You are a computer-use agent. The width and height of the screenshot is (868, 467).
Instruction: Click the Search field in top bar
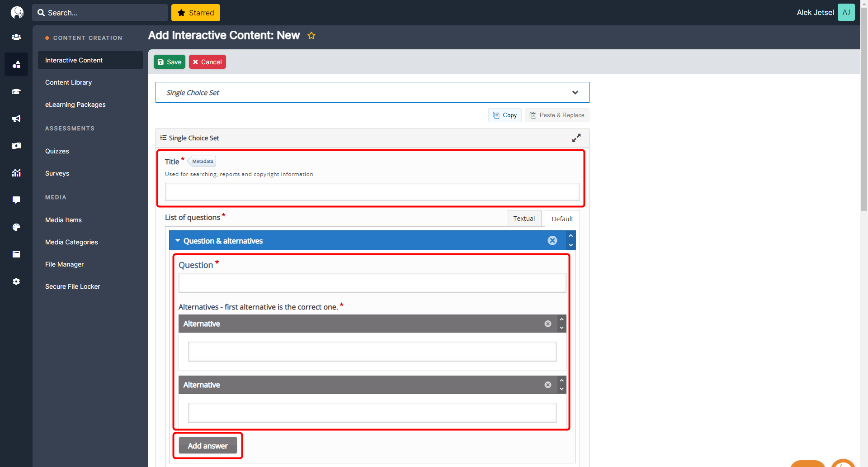(100, 13)
